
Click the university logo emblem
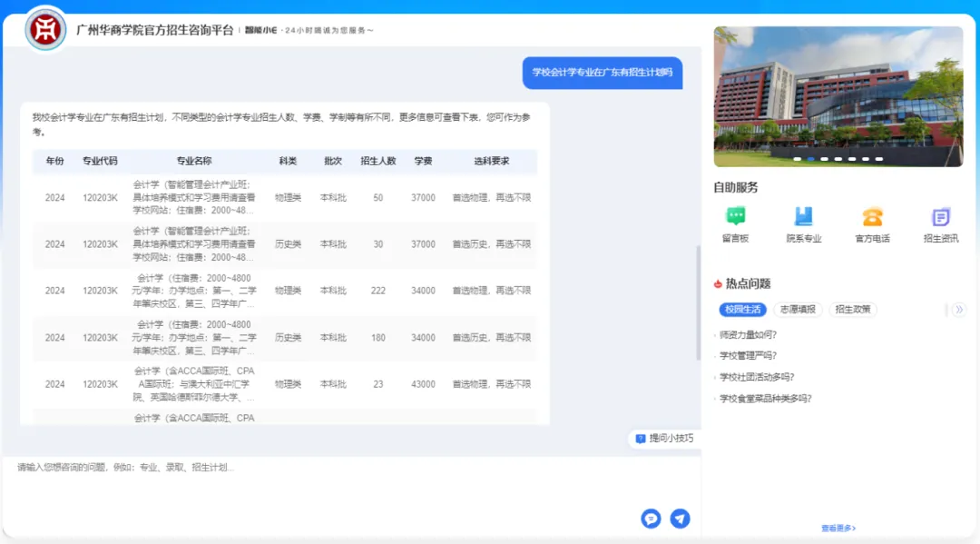pyautogui.click(x=44, y=29)
